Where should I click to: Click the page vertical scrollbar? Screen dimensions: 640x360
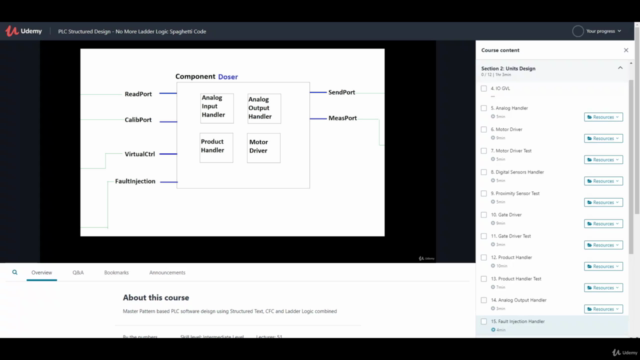[x=637, y=120]
